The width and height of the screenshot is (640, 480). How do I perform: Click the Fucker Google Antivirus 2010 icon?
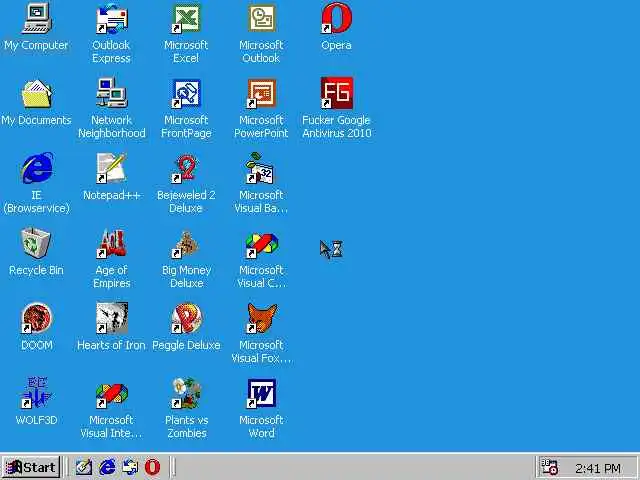[x=336, y=93]
